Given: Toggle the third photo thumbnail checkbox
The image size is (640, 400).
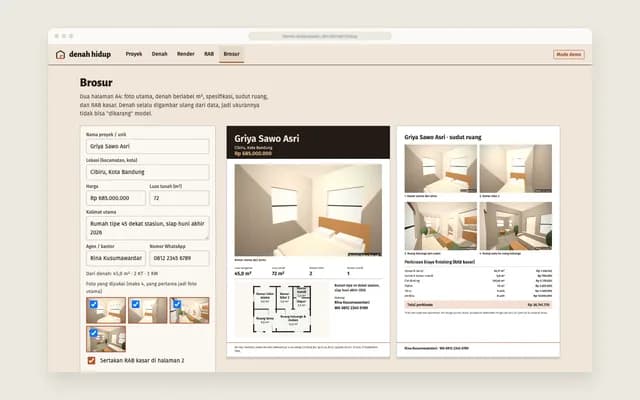Looking at the screenshot, I should point(177,304).
